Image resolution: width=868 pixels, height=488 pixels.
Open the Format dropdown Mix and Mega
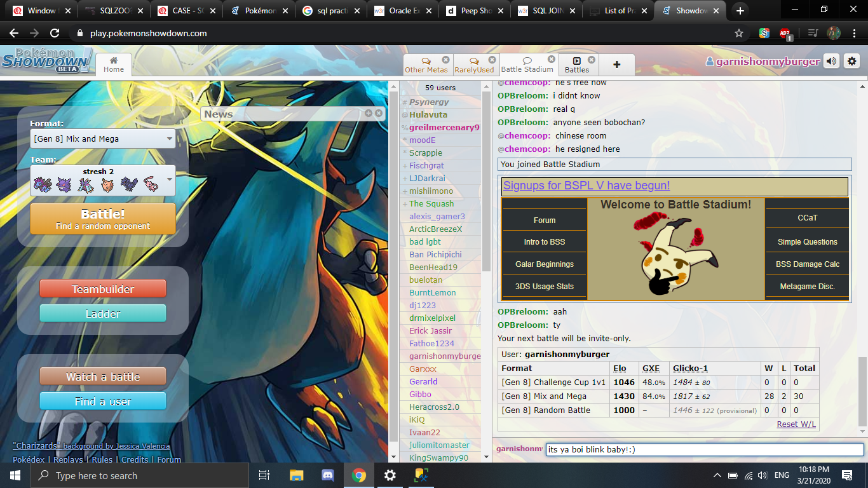click(x=103, y=139)
